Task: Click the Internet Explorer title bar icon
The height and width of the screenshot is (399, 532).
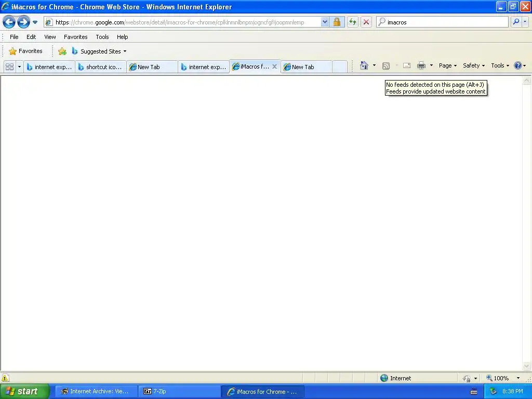Action: [x=5, y=6]
